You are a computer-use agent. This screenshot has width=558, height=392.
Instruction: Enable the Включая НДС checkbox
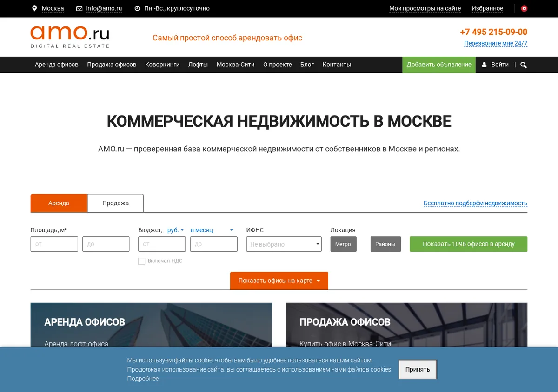coord(141,261)
